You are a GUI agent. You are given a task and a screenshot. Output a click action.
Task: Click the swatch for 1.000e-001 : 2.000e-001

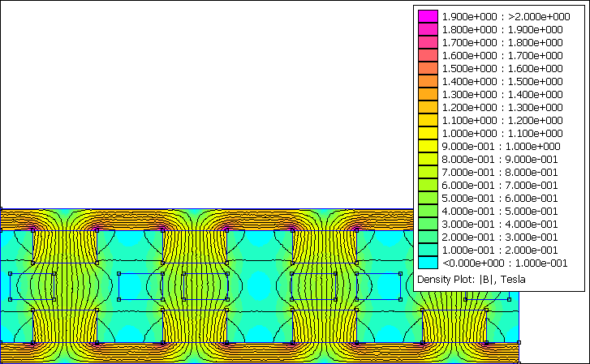tap(428, 250)
